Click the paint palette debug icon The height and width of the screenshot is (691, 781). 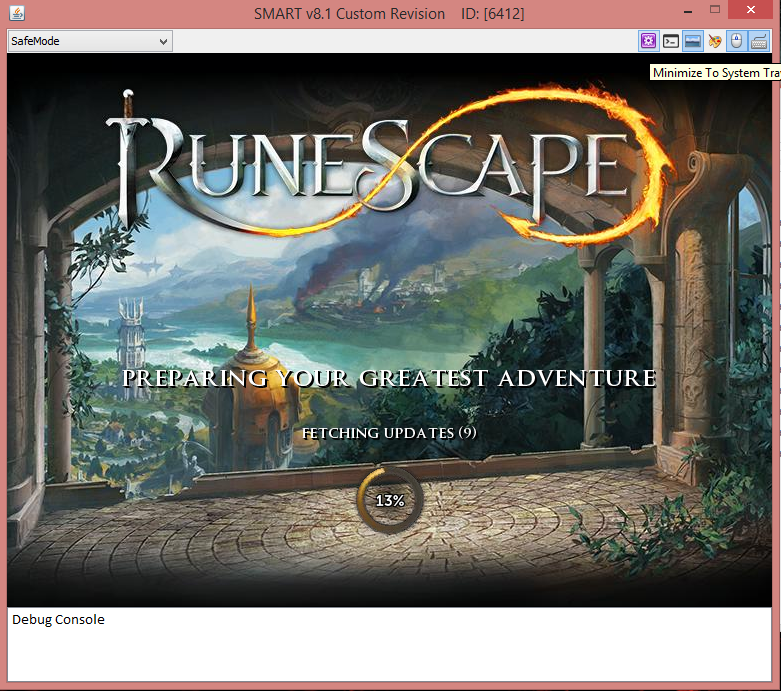714,41
